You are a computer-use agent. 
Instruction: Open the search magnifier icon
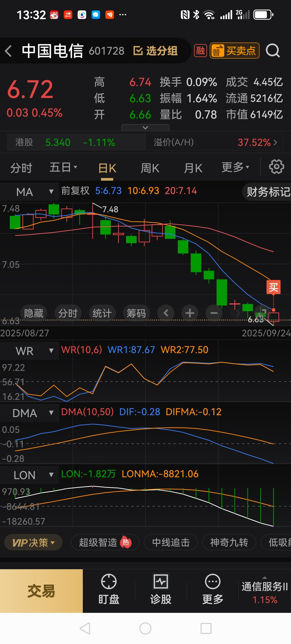[x=273, y=51]
